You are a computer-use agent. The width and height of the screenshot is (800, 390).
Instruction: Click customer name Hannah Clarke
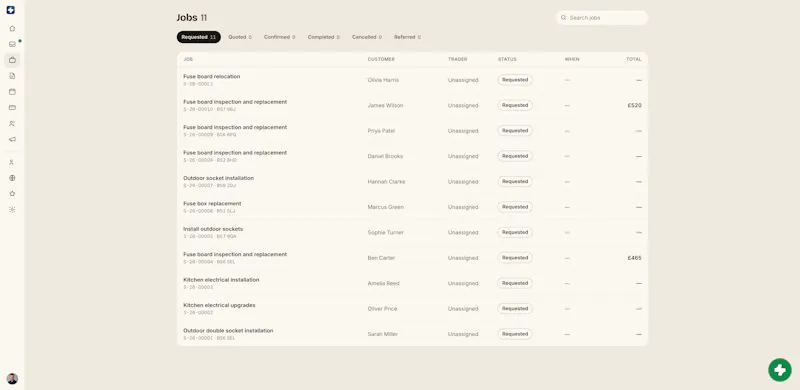point(386,182)
